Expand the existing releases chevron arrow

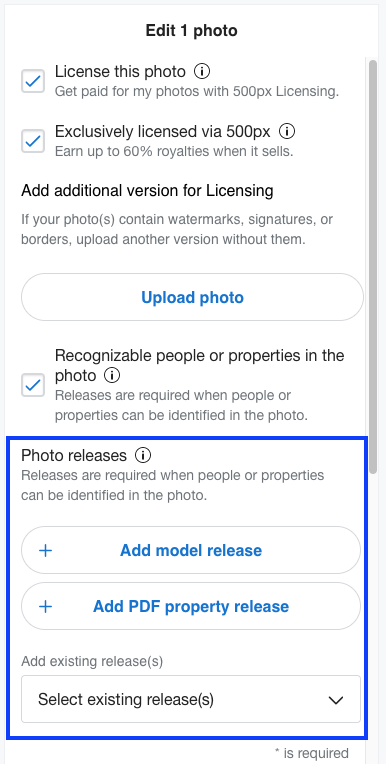click(x=336, y=700)
